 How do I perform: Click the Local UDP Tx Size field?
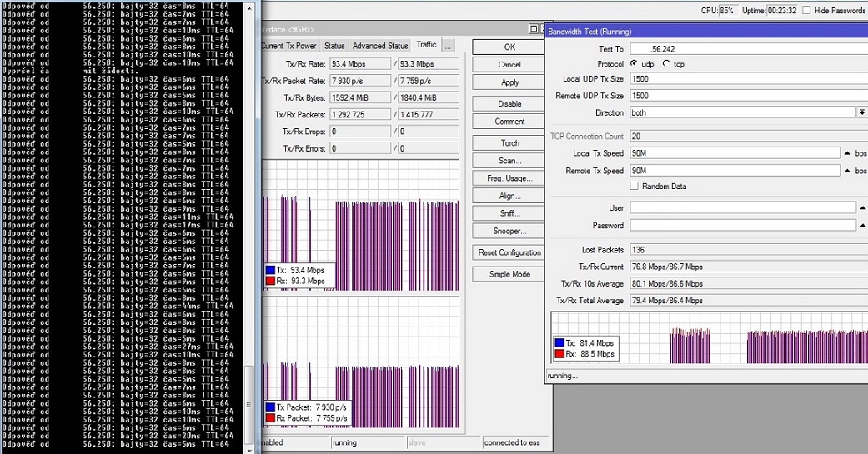749,78
